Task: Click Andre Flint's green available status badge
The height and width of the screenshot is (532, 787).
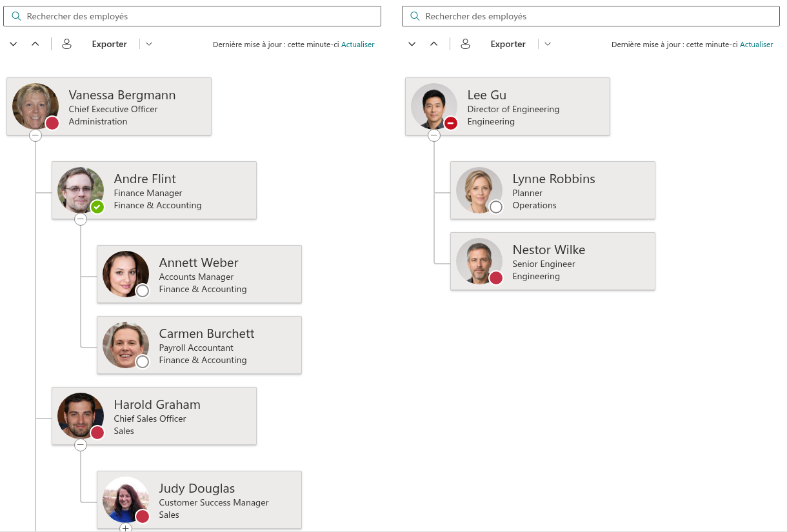Action: pos(97,207)
